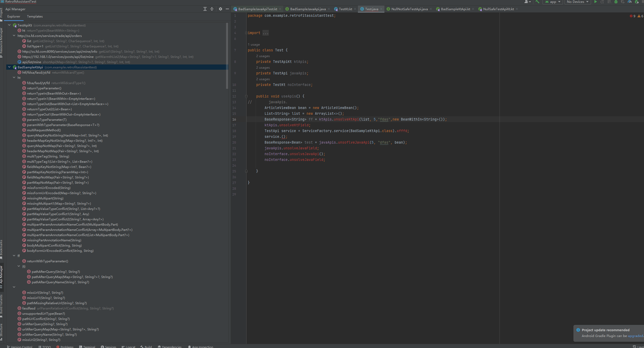The width and height of the screenshot is (644, 348).
Task: Click the green hammer Make Project icon
Action: [537, 2]
